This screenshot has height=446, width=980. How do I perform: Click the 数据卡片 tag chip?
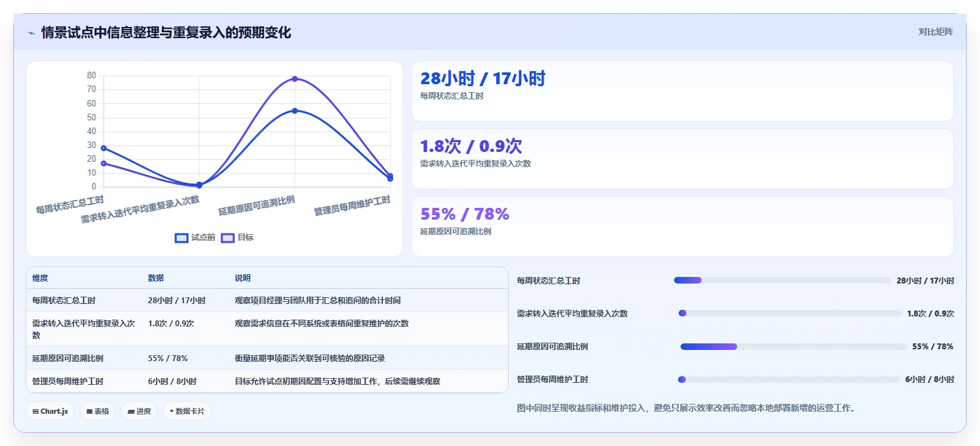[x=187, y=411]
